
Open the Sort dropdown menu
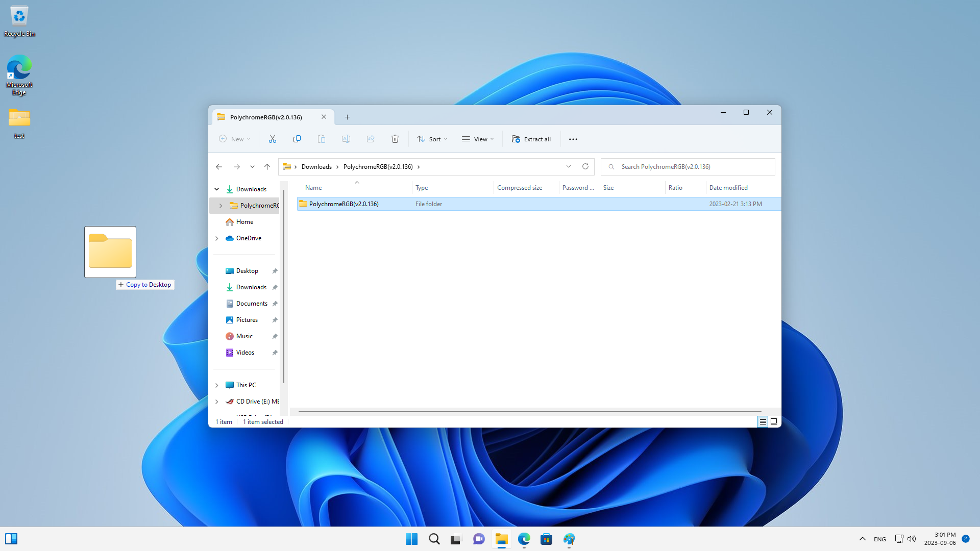click(431, 139)
